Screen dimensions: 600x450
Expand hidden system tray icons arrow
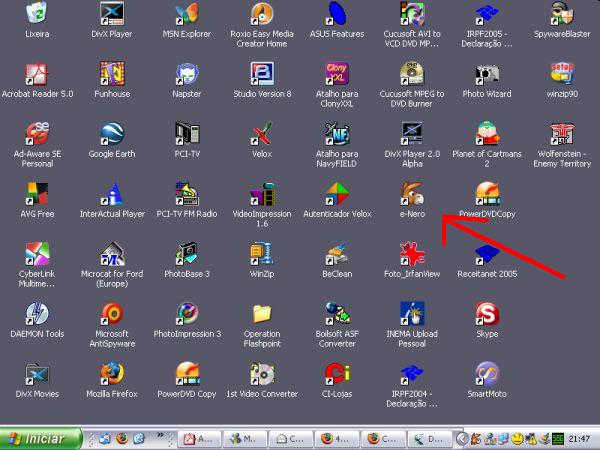pyautogui.click(x=462, y=439)
